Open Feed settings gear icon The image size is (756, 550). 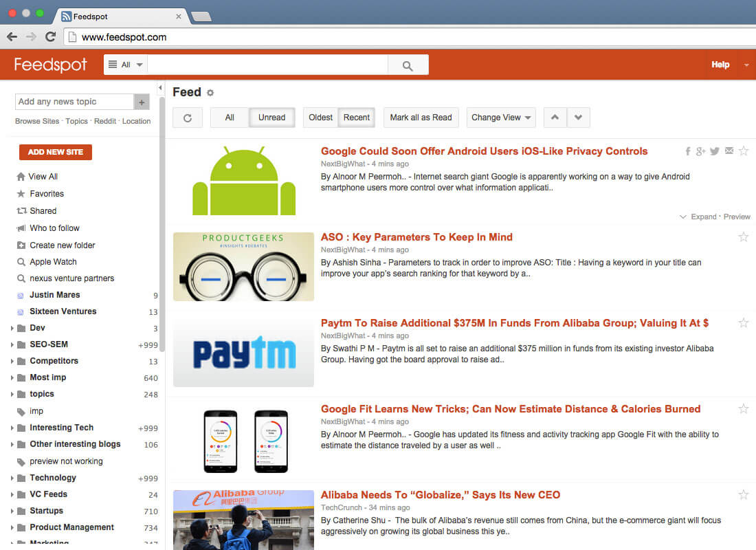tap(210, 93)
